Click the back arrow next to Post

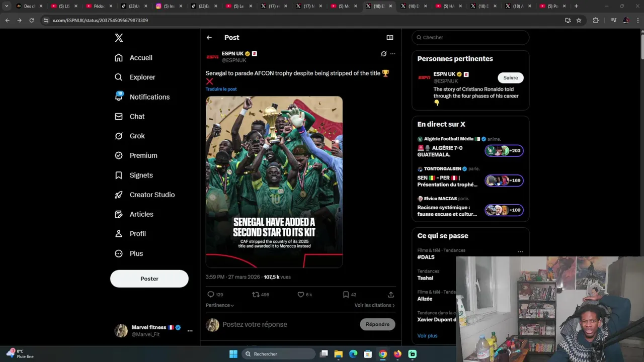(209, 38)
